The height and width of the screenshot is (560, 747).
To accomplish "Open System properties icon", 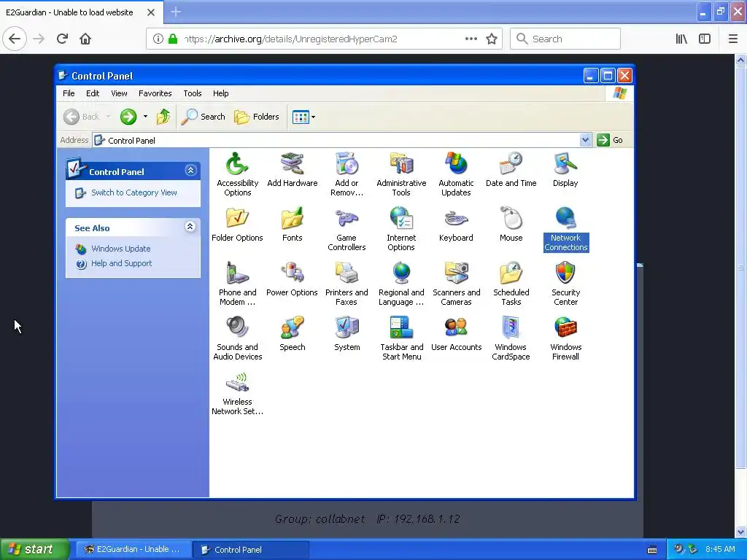I will (x=347, y=334).
